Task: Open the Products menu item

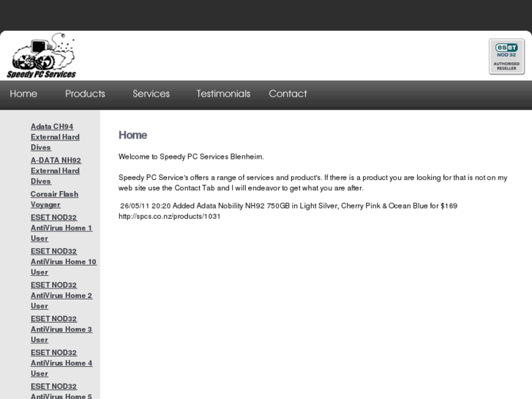Action: (x=85, y=94)
